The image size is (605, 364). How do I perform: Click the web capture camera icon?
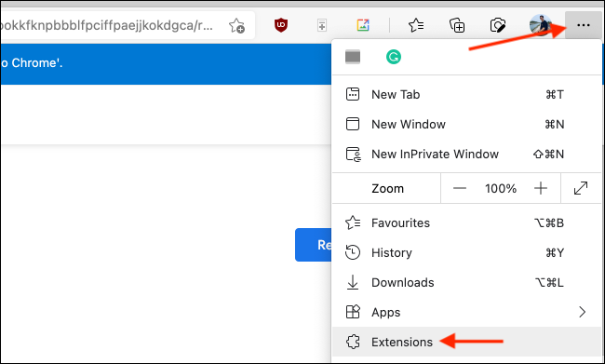pos(498,26)
